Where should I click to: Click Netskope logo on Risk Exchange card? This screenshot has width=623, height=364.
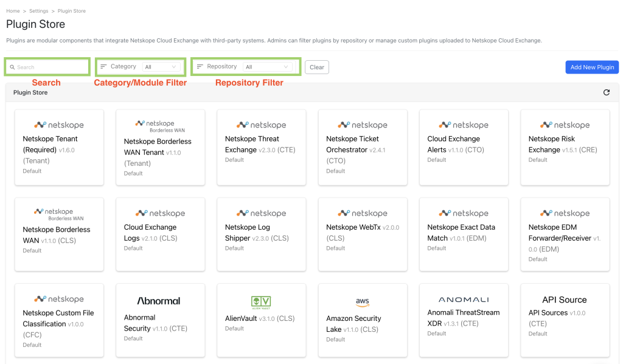point(565,125)
